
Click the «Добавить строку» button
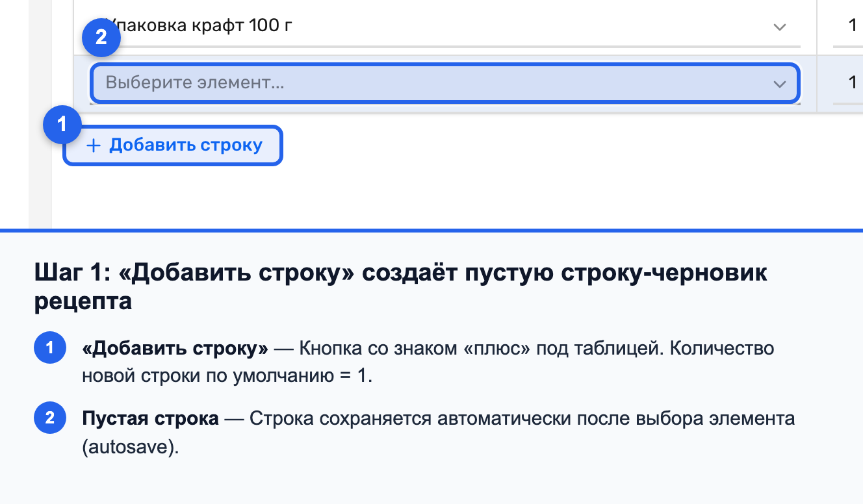[x=173, y=145]
